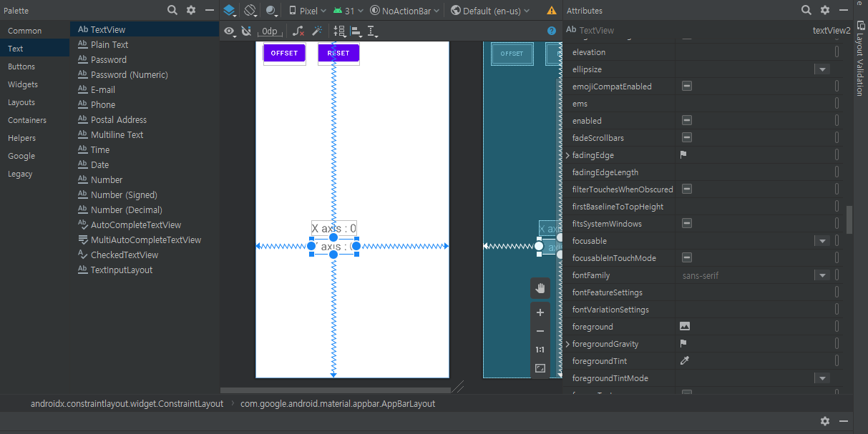Click the RESET button in design preview

338,53
